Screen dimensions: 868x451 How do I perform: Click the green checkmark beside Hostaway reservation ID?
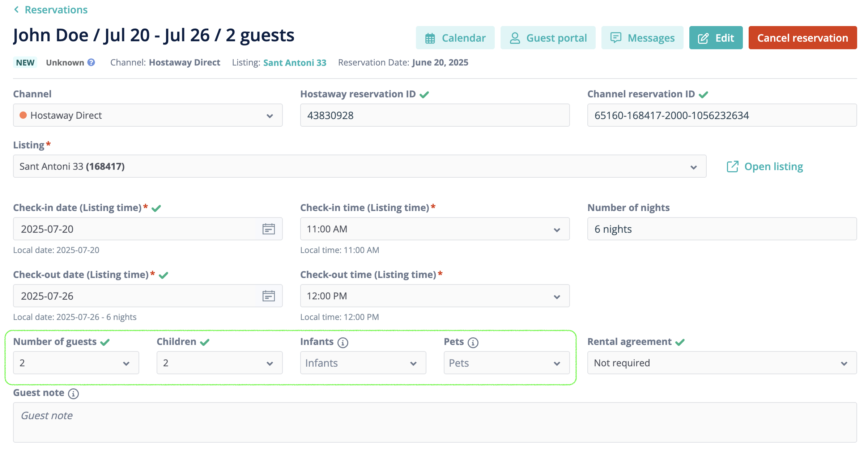click(x=424, y=94)
